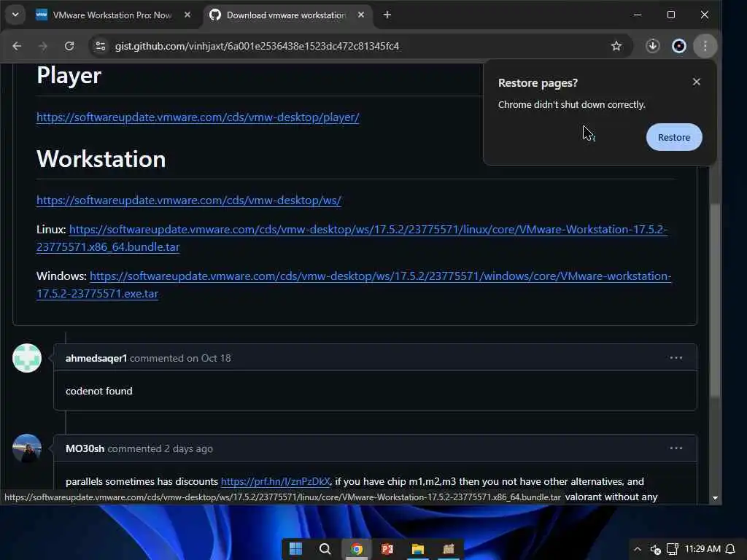Bookmark this page with star icon
747x560 pixels.
point(616,46)
